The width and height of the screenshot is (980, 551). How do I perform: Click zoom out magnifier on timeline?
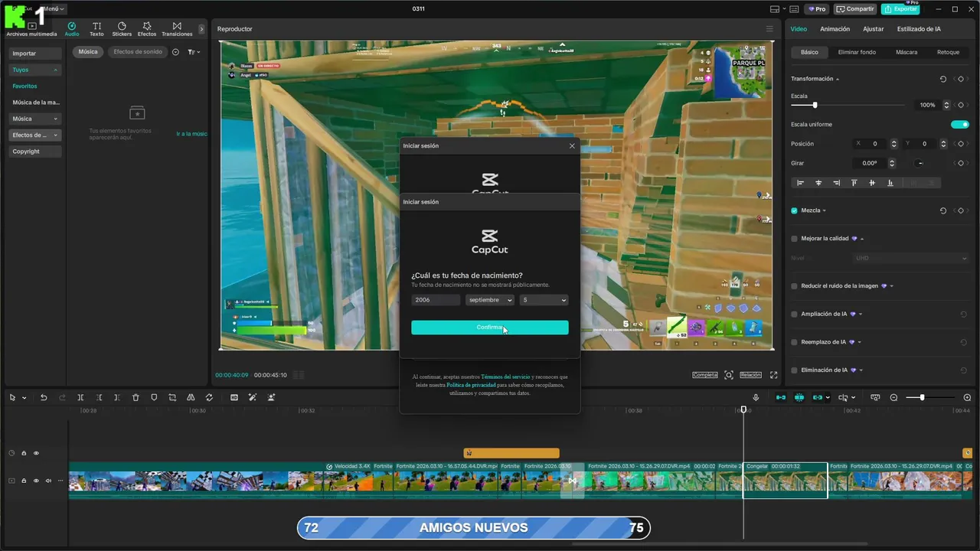pos(893,397)
